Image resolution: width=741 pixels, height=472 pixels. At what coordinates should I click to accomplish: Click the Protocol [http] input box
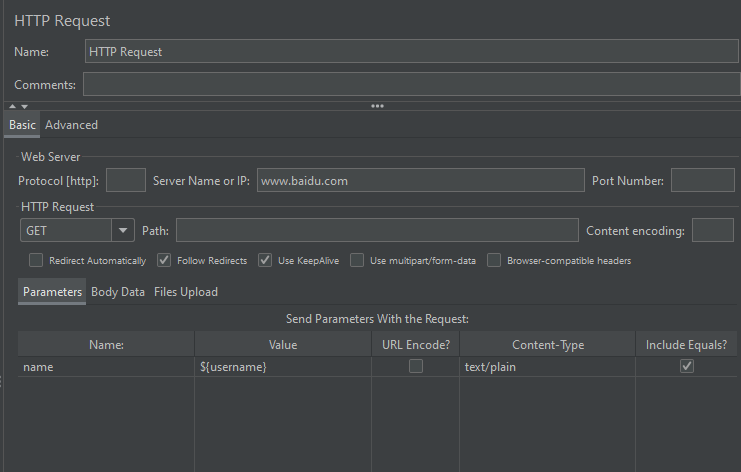coord(126,181)
